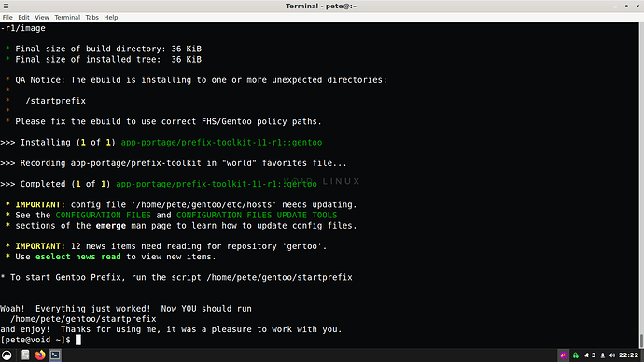The width and height of the screenshot is (644, 362).
Task: Click the 'Woah! Everything just worked!' line
Action: coord(126,309)
